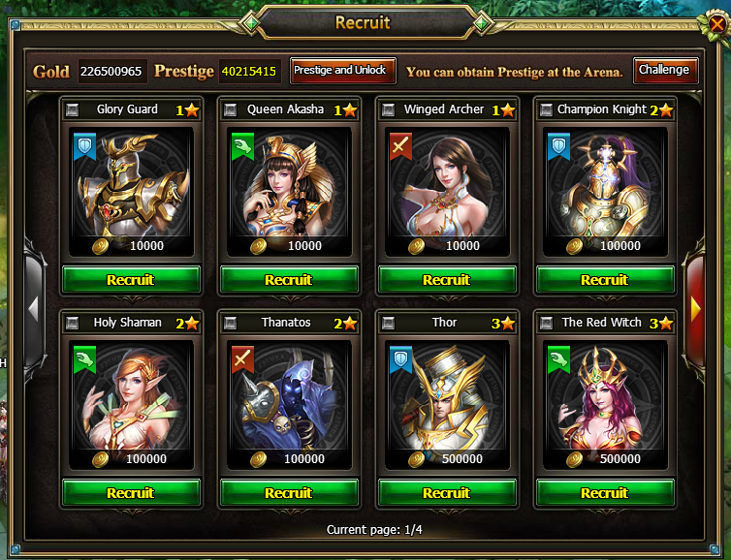Click the shield class icon on Glory Guard
This screenshot has height=560, width=731.
[x=85, y=146]
